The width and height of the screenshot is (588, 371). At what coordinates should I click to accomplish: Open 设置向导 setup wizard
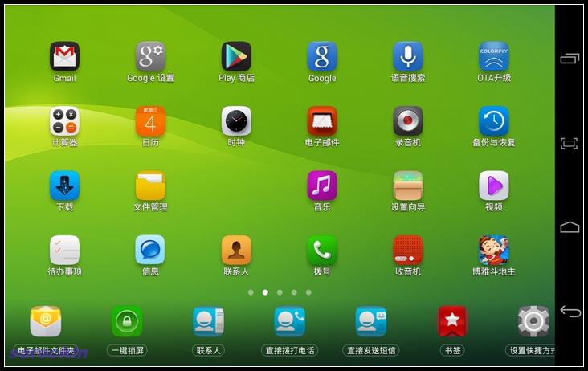point(408,185)
